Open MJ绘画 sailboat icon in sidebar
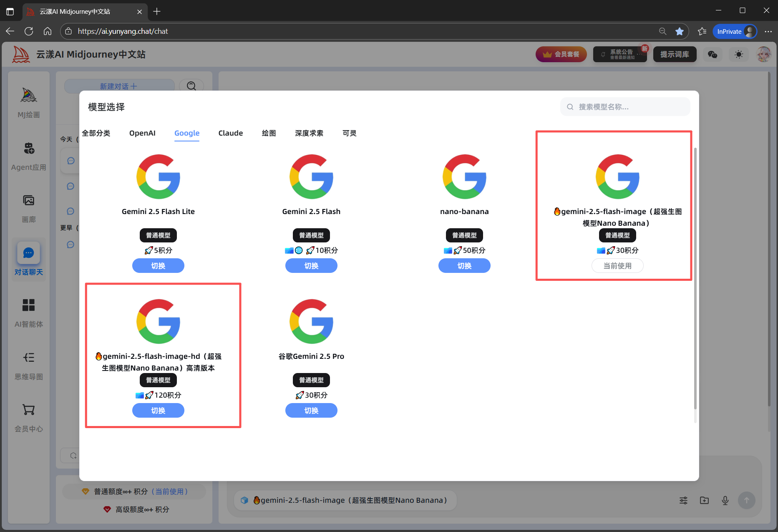778x532 pixels. 28,96
